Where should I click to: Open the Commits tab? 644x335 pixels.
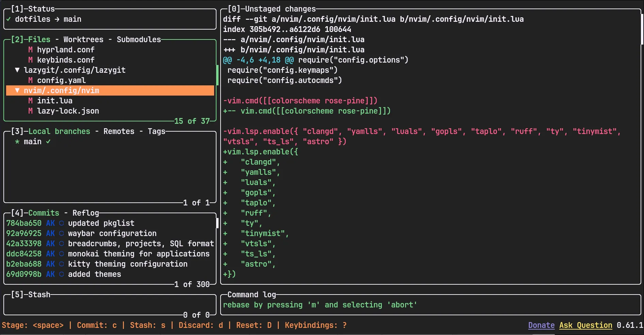[x=44, y=213]
